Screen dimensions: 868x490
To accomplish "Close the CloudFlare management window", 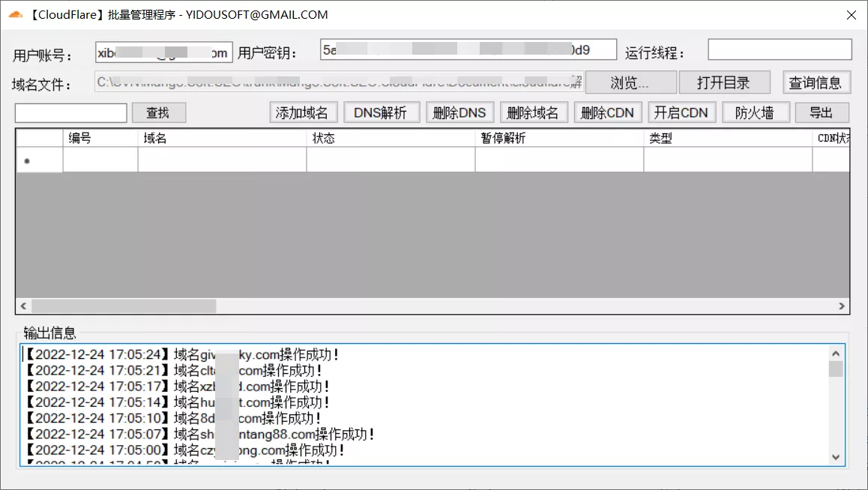I will [851, 15].
